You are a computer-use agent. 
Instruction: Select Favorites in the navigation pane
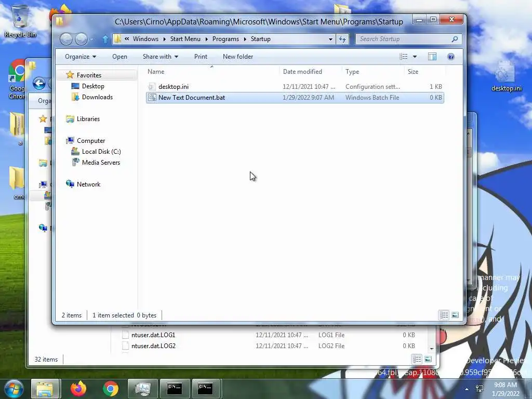pos(89,75)
